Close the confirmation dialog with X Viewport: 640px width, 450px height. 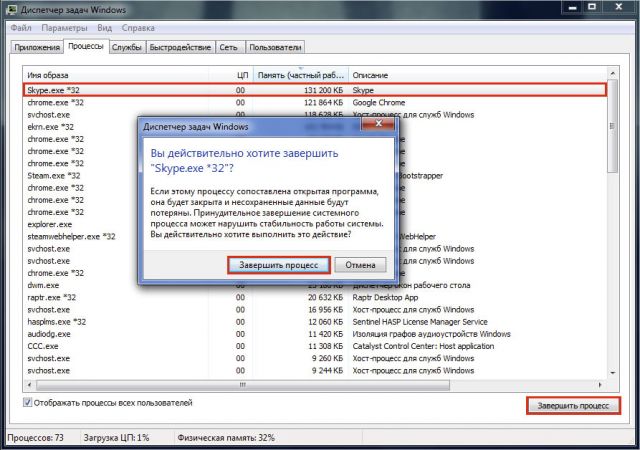coord(378,124)
